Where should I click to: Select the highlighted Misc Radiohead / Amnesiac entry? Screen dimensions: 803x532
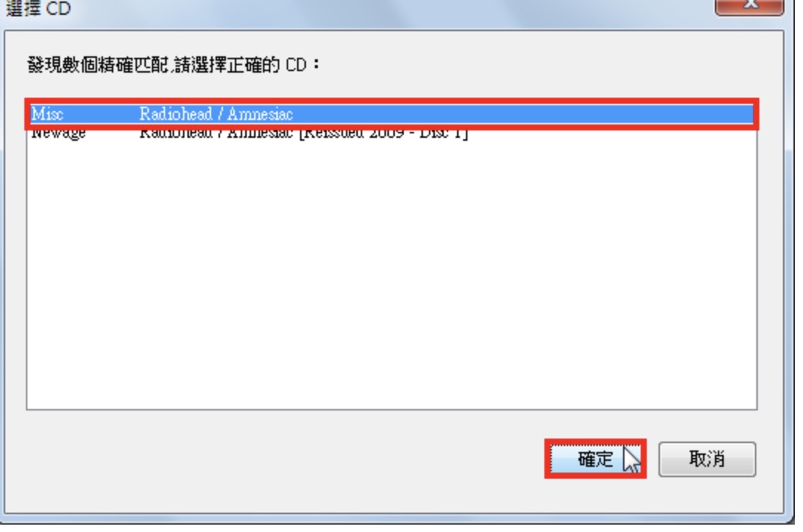392,113
